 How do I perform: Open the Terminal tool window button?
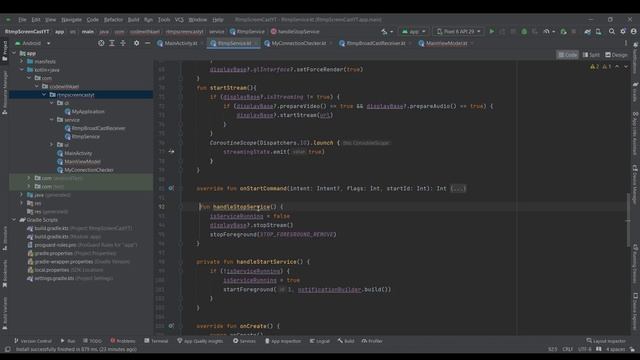click(x=156, y=341)
